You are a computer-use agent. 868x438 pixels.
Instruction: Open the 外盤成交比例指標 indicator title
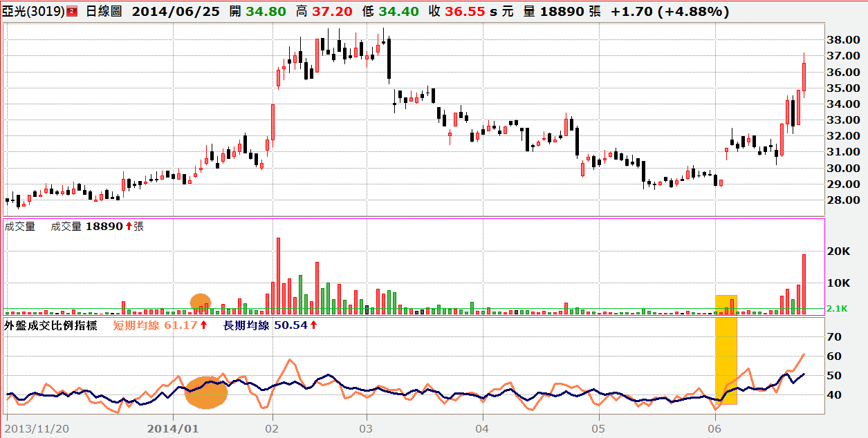point(51,325)
